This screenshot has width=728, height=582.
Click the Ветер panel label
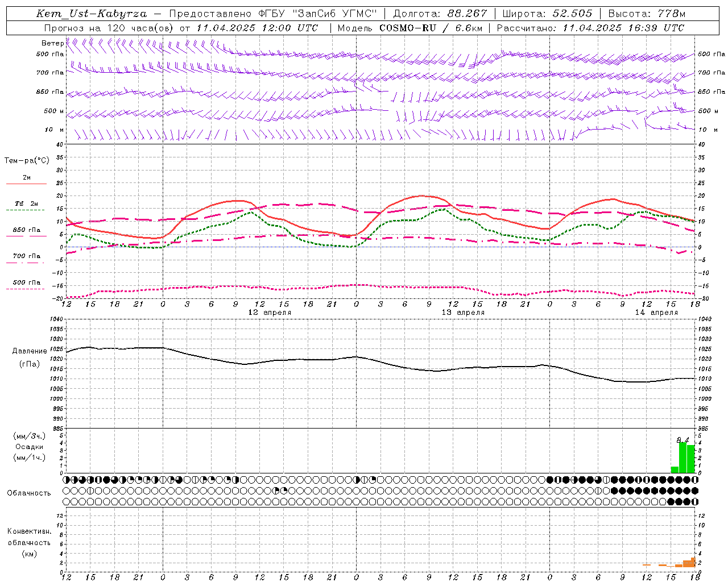pyautogui.click(x=52, y=43)
